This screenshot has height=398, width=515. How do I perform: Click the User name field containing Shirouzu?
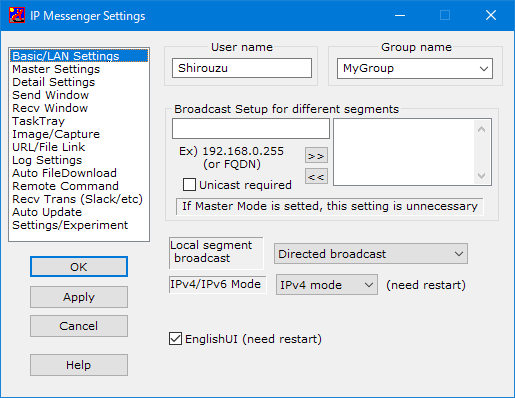pos(242,68)
